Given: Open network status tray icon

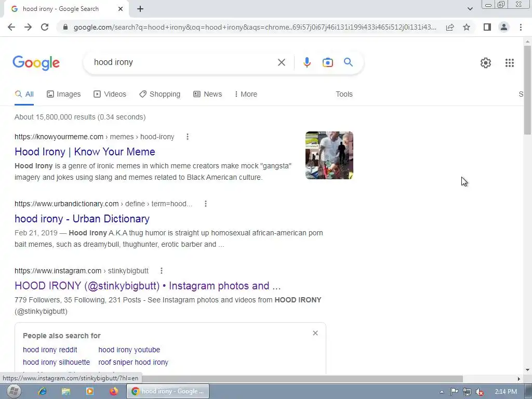Looking at the screenshot, I should pos(467,392).
